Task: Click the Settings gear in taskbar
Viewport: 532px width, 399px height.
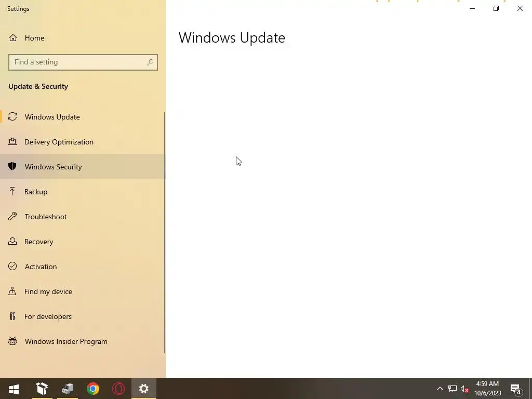Action: click(x=144, y=389)
